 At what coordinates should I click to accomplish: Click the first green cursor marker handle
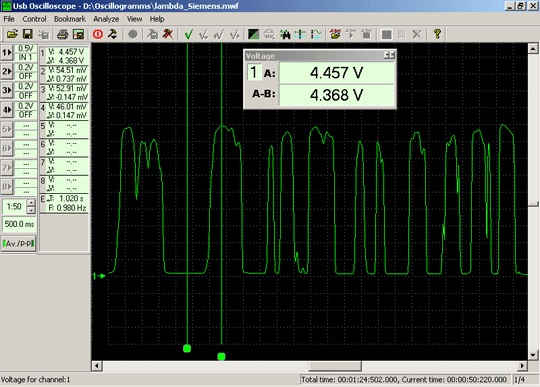coord(187,348)
